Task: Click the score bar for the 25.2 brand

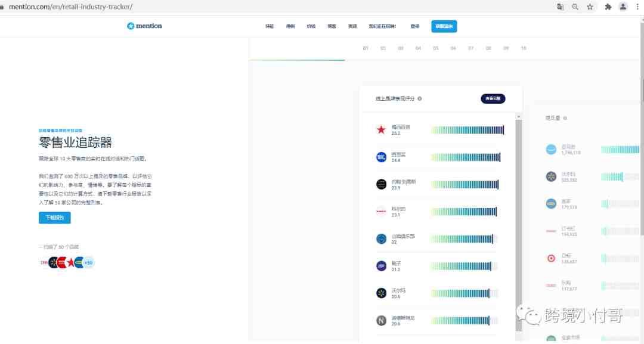Action: 467,130
